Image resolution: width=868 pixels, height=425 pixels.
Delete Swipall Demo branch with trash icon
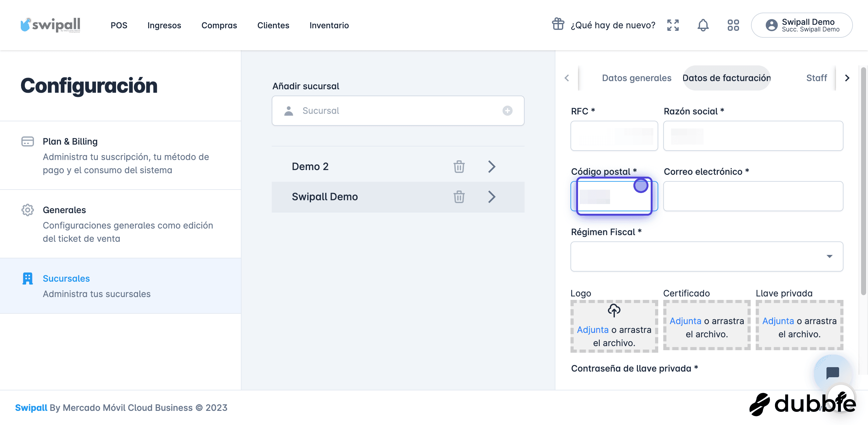coord(459,197)
